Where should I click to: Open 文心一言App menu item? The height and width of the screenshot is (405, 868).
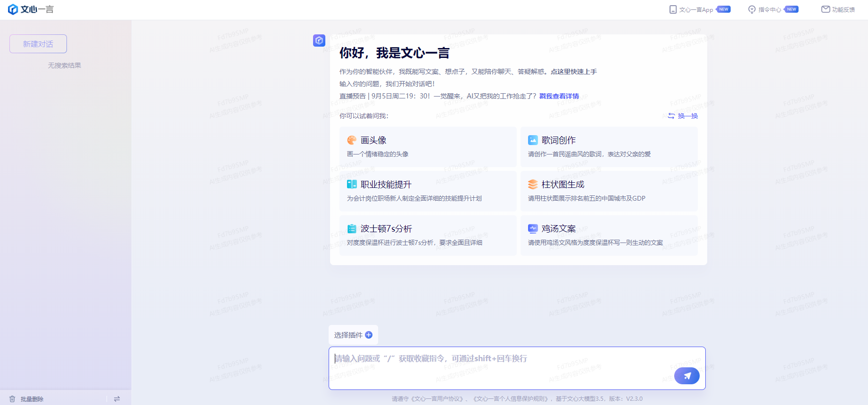700,9
